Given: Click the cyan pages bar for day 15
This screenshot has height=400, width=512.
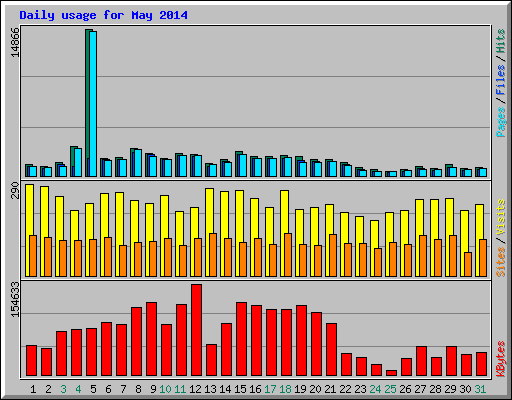Looking at the screenshot, I should (x=243, y=165).
